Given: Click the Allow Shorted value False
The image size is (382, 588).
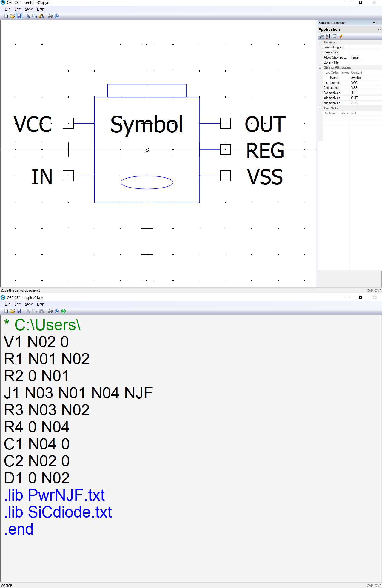Looking at the screenshot, I should 366,57.
